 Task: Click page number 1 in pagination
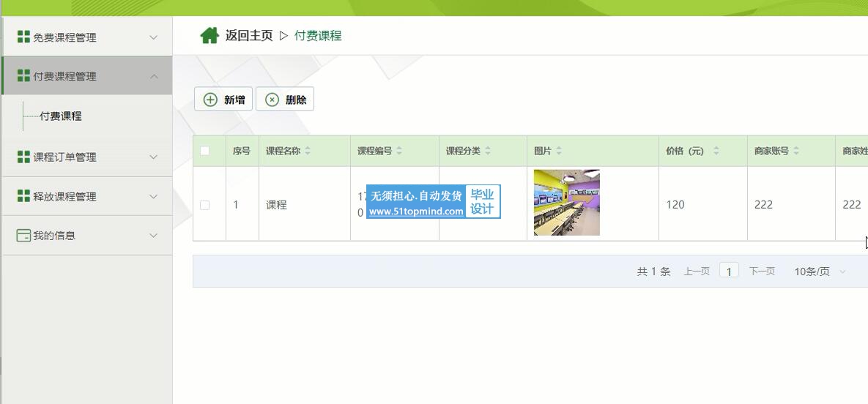pos(729,272)
